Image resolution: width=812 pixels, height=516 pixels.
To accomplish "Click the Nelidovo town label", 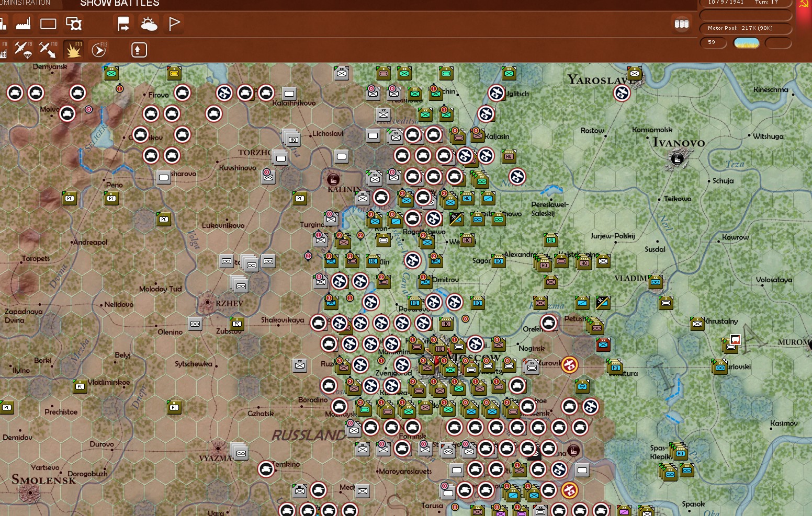I will [119, 304].
